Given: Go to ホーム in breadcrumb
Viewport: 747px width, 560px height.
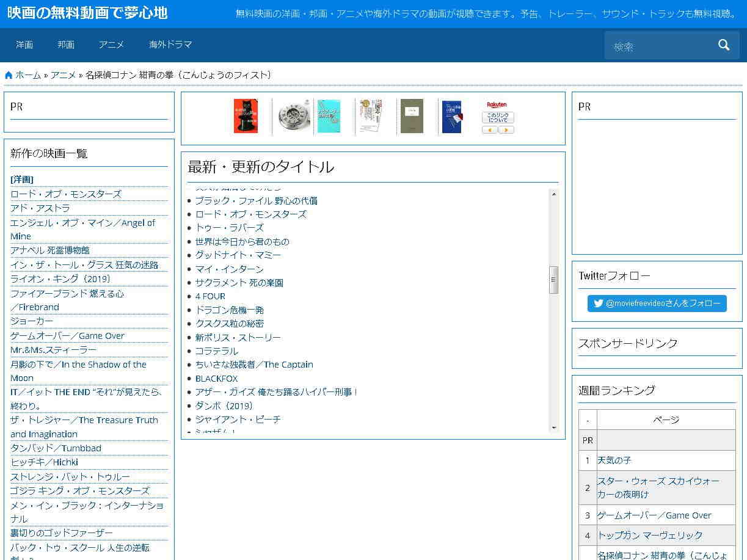Looking at the screenshot, I should tap(28, 75).
